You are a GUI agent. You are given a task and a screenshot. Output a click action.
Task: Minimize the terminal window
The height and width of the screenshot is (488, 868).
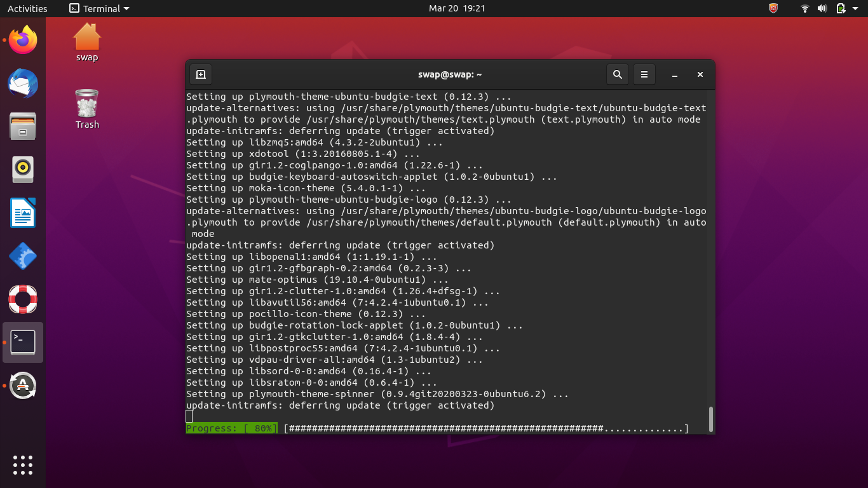click(675, 75)
